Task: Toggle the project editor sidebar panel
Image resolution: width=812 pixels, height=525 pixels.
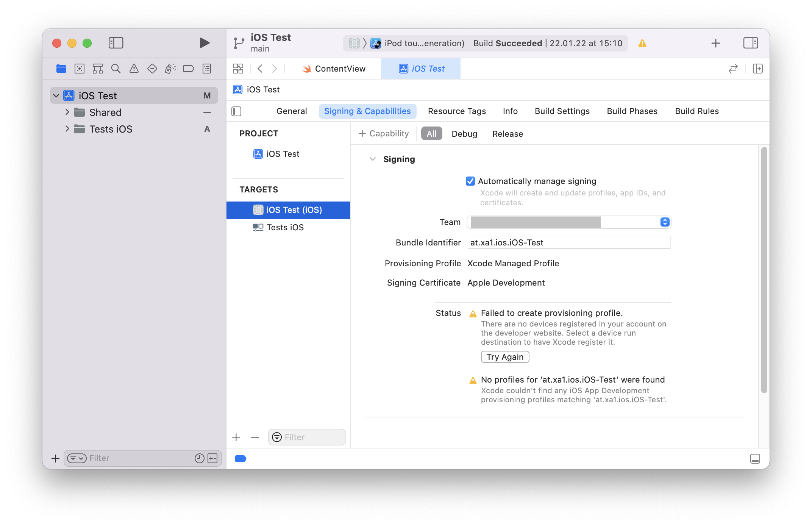Action: (236, 111)
